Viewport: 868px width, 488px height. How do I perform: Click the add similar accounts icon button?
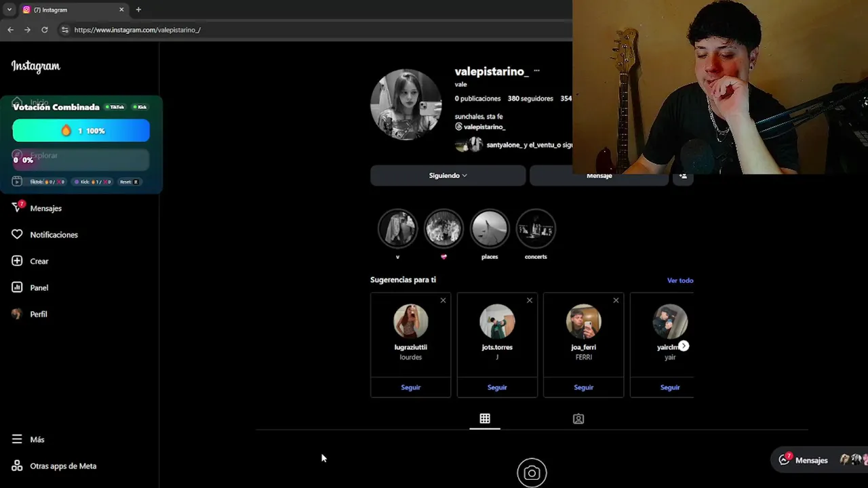683,178
